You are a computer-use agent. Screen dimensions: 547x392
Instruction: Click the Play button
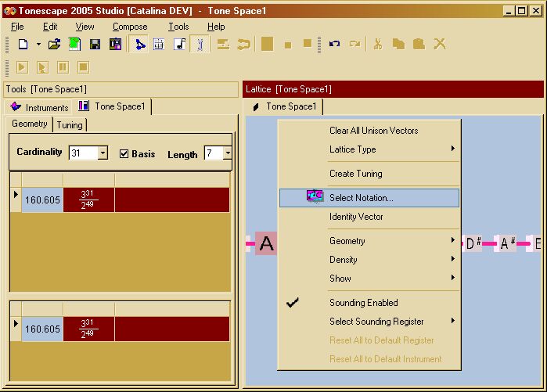22,67
